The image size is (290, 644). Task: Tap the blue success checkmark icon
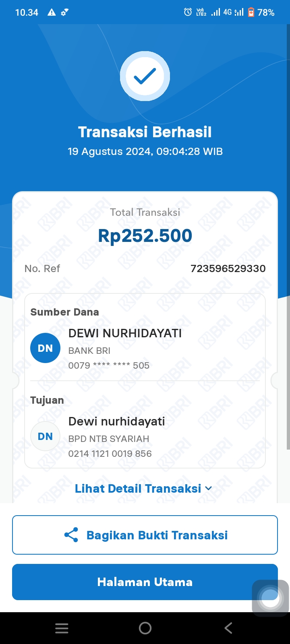(x=145, y=76)
